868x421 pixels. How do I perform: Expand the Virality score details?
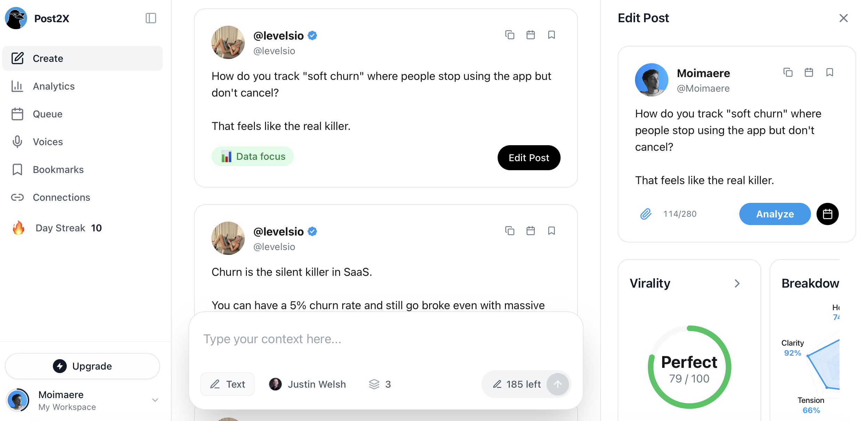point(737,283)
